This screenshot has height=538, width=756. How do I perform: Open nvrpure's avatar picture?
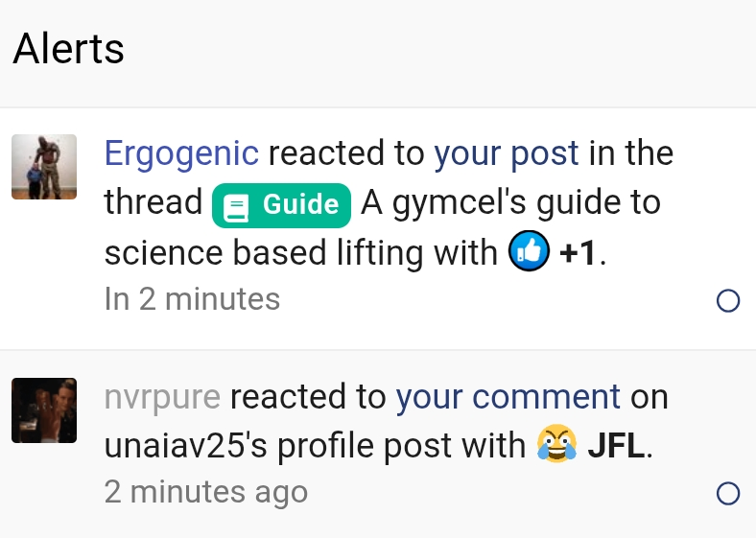pyautogui.click(x=44, y=410)
